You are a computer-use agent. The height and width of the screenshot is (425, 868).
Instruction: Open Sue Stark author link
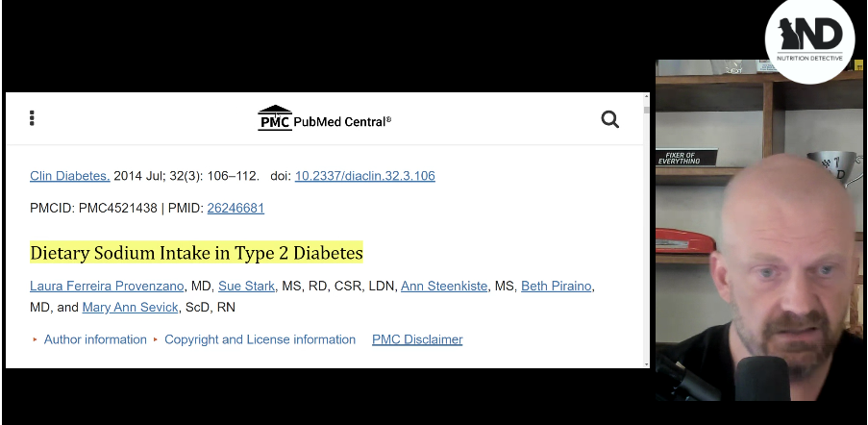[x=246, y=287]
